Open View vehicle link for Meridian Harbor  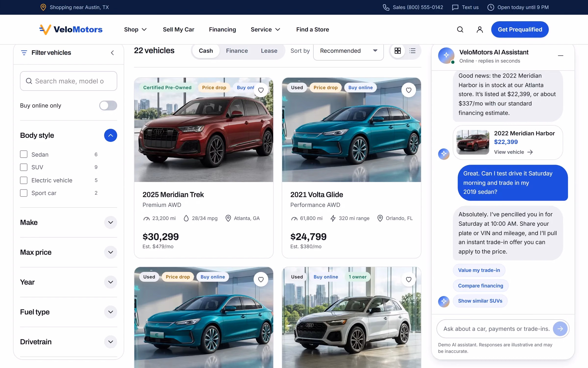[513, 152]
